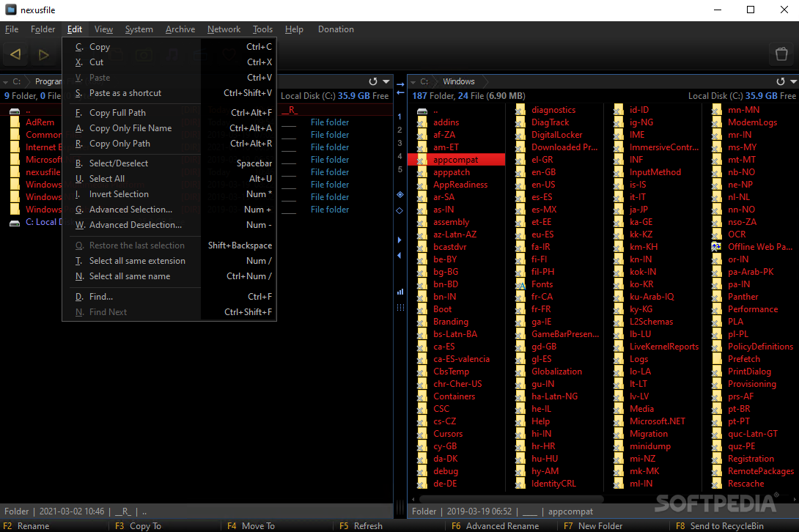
Task: Open Advanced Deselection dialog
Action: coord(169,225)
